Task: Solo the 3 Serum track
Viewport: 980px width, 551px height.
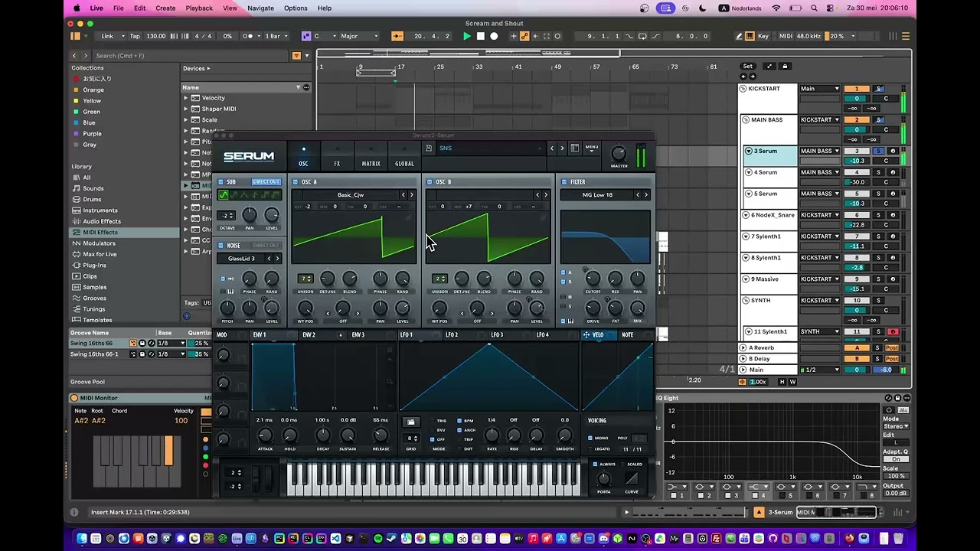Action: [879, 151]
